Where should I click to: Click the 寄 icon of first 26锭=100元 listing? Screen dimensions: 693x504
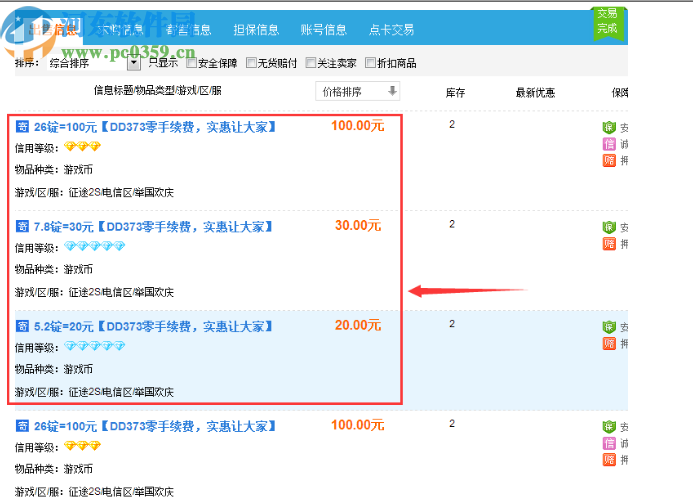pyautogui.click(x=23, y=126)
